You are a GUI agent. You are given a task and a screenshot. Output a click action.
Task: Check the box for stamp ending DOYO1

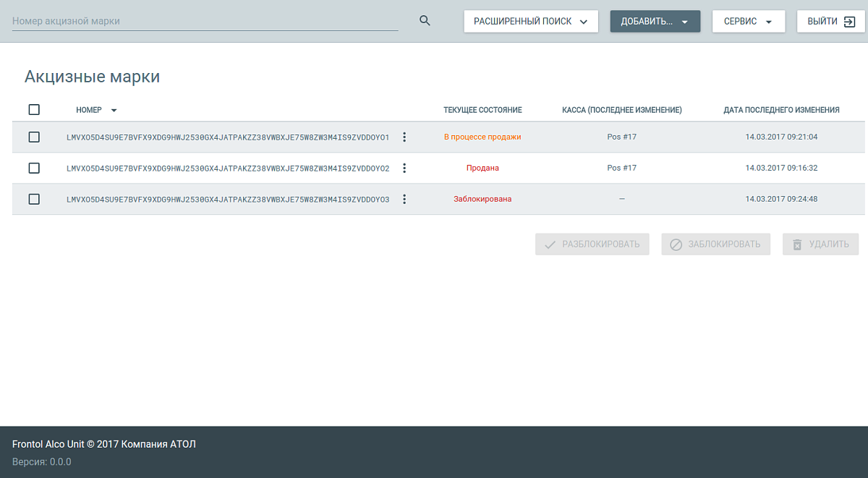point(34,137)
